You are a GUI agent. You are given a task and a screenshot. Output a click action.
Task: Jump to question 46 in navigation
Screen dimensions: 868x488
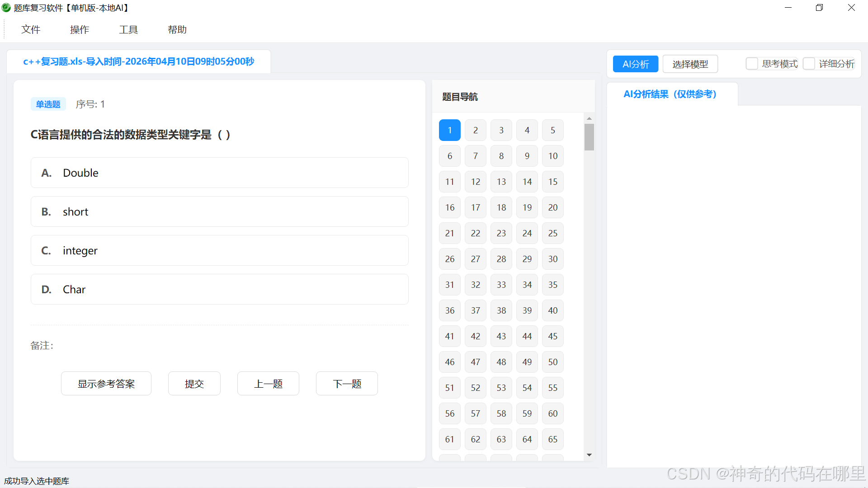(x=450, y=362)
